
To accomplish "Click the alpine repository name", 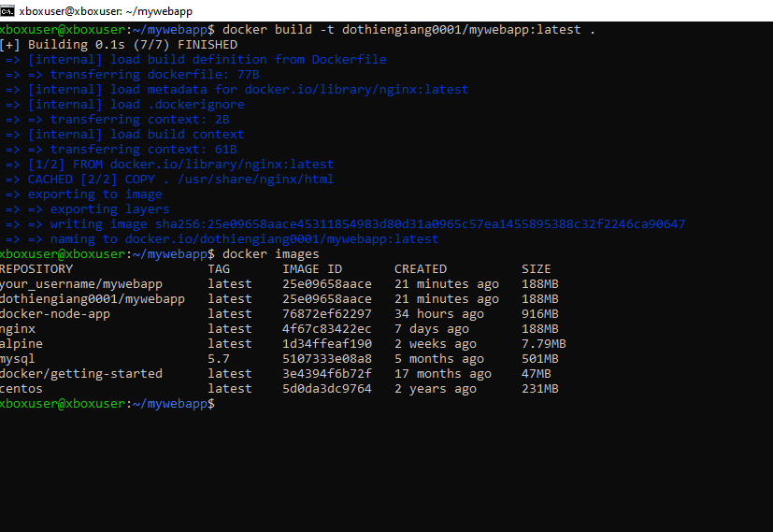I will click(x=22, y=344).
